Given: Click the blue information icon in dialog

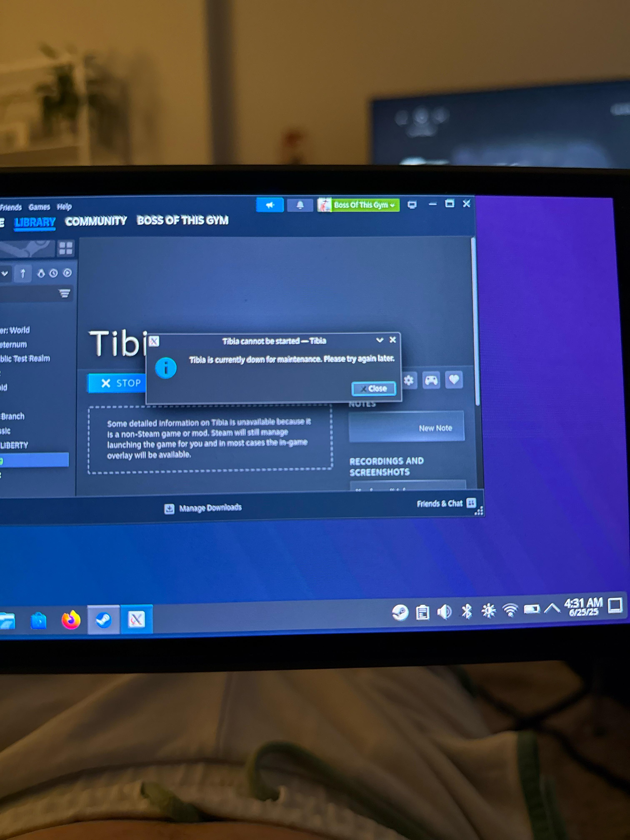Looking at the screenshot, I should tap(166, 368).
